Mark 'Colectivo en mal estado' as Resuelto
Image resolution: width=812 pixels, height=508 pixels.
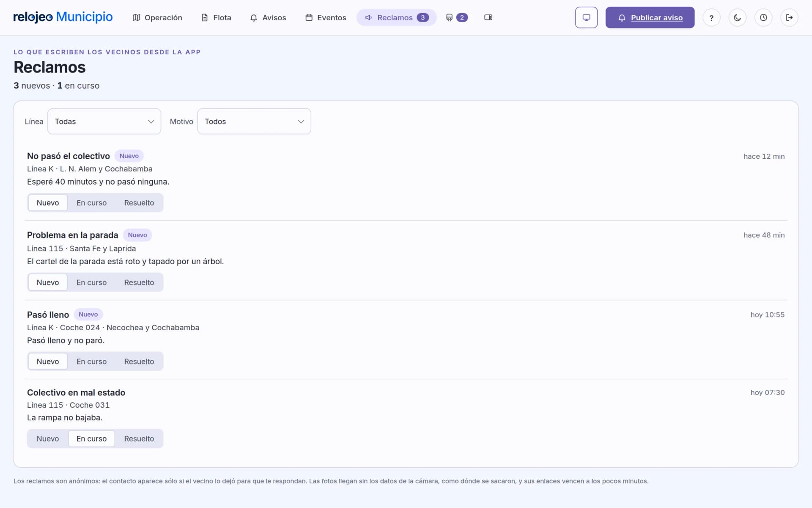tap(139, 439)
